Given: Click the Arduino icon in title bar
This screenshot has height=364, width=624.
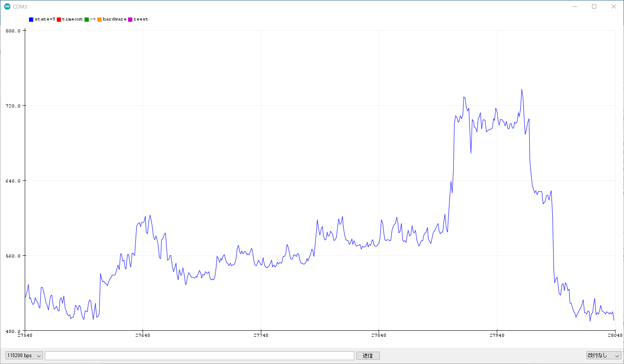Looking at the screenshot, I should pos(7,6).
